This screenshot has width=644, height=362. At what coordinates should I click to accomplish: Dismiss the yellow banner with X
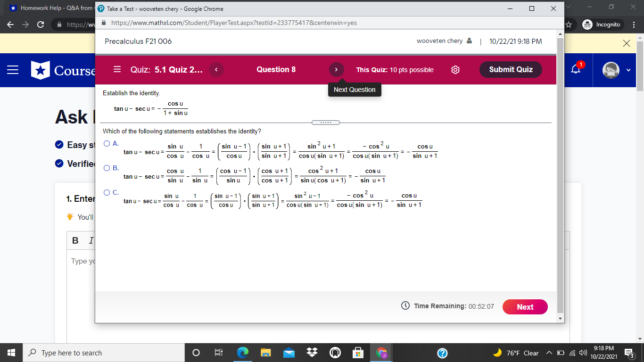(x=626, y=43)
